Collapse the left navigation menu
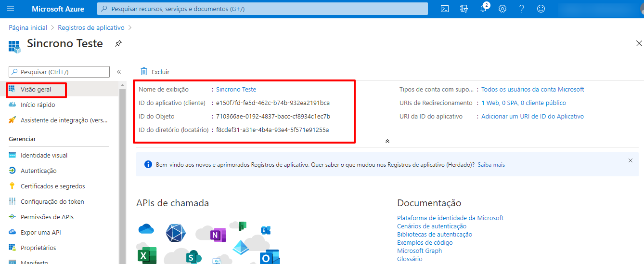Screen dimensions: 644x264 (119, 72)
